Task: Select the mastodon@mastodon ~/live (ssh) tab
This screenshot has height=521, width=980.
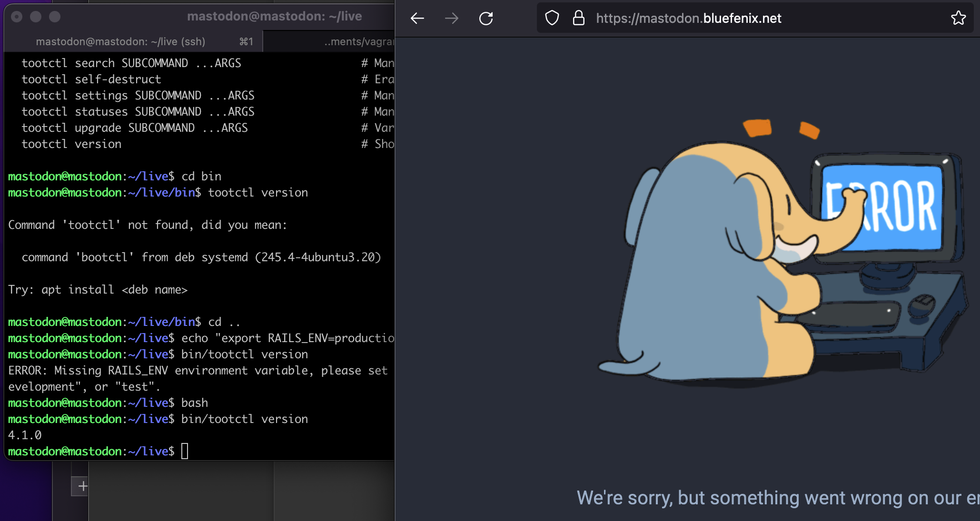Action: (x=133, y=41)
